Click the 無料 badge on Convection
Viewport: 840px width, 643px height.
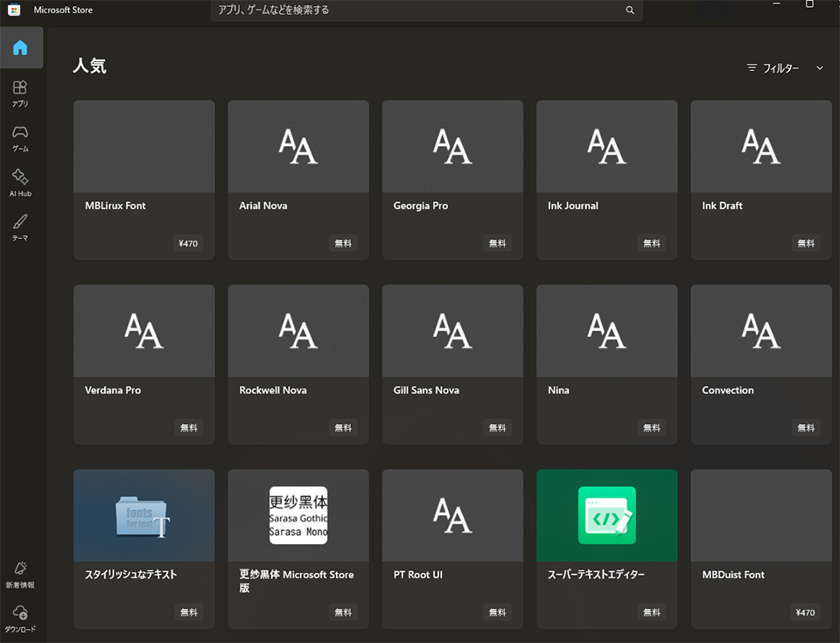click(806, 428)
